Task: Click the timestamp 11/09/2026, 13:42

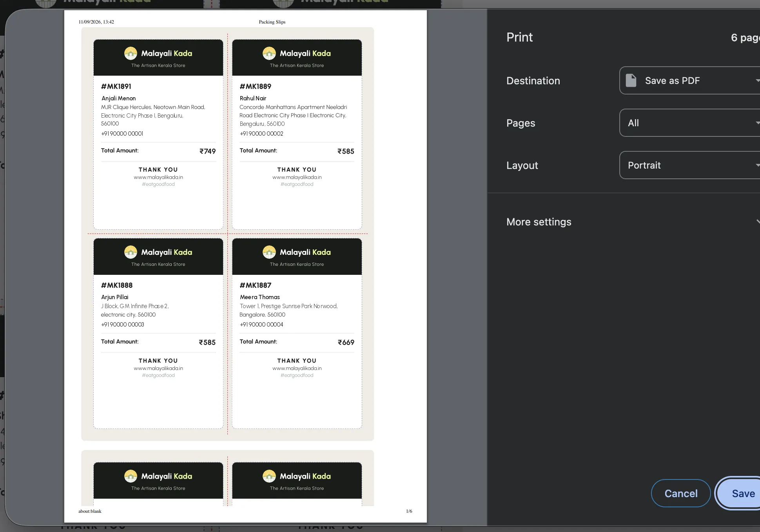Action: point(96,22)
